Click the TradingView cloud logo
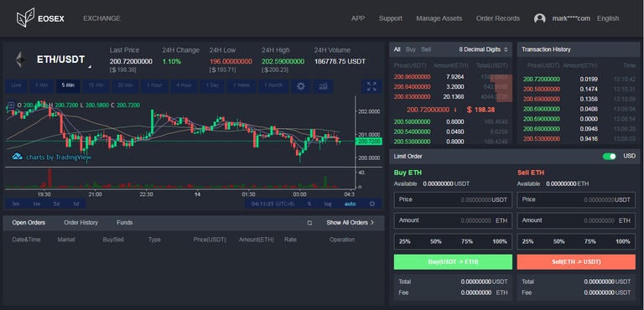The width and height of the screenshot is (644, 310). pos(17,157)
